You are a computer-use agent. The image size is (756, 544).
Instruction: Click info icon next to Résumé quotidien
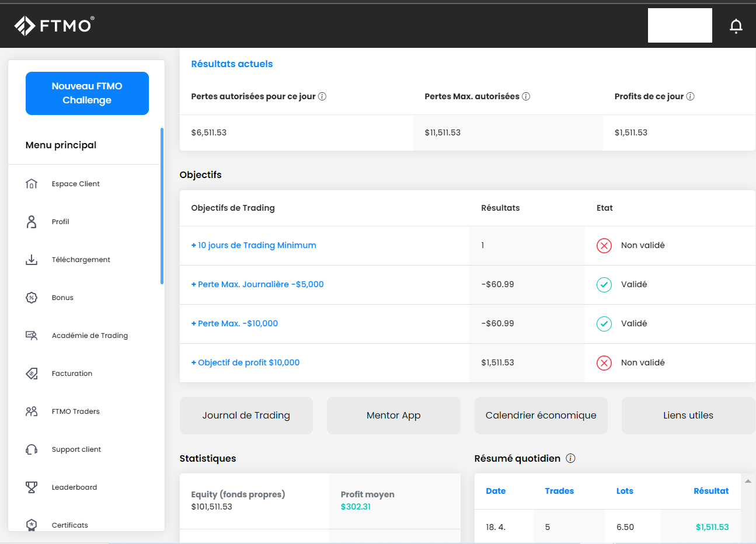point(570,458)
